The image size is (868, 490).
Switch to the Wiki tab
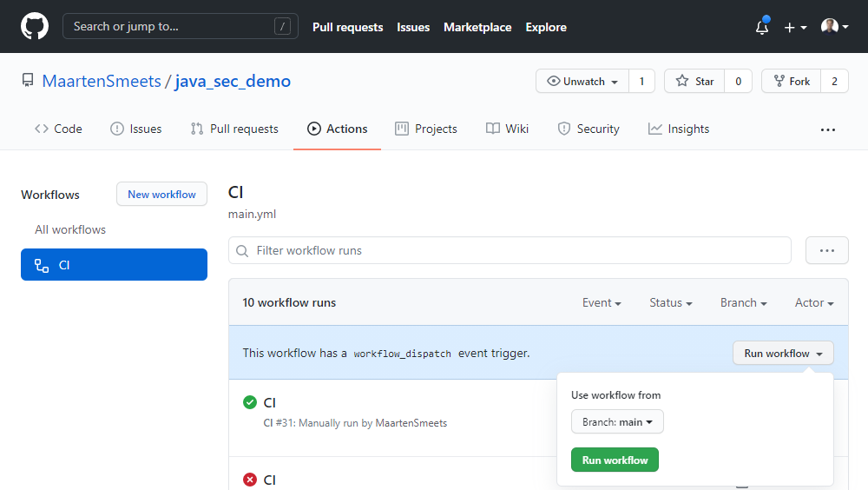click(507, 129)
